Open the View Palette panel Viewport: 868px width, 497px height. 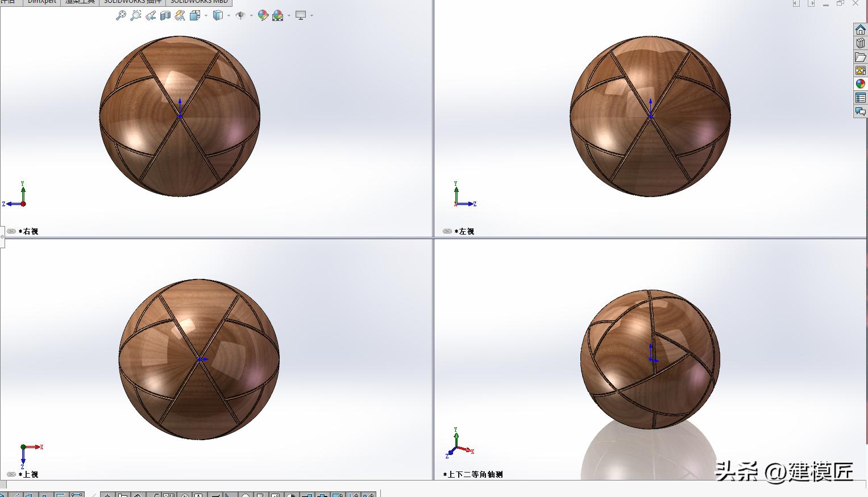pos(860,70)
